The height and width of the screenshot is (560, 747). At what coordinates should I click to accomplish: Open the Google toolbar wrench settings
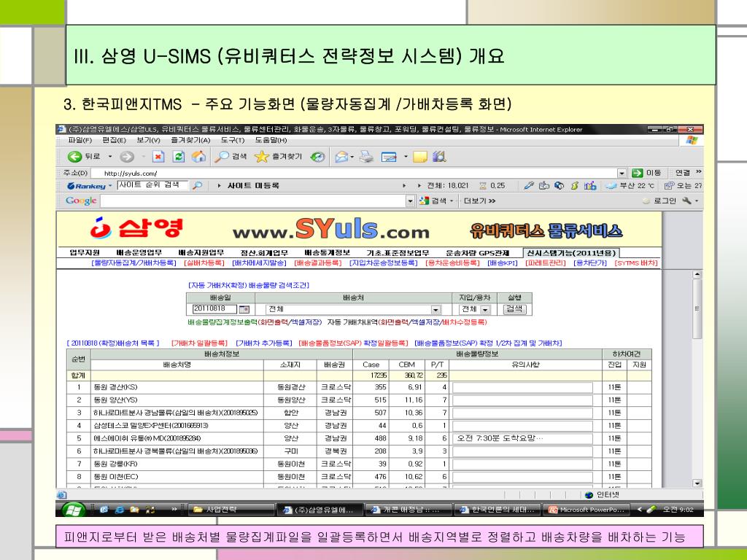[686, 201]
